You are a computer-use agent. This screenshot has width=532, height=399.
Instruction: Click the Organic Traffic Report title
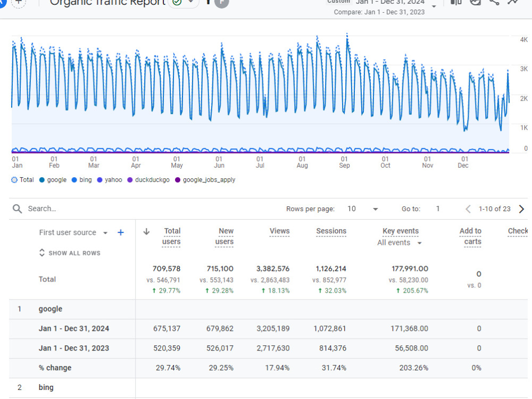point(107,3)
